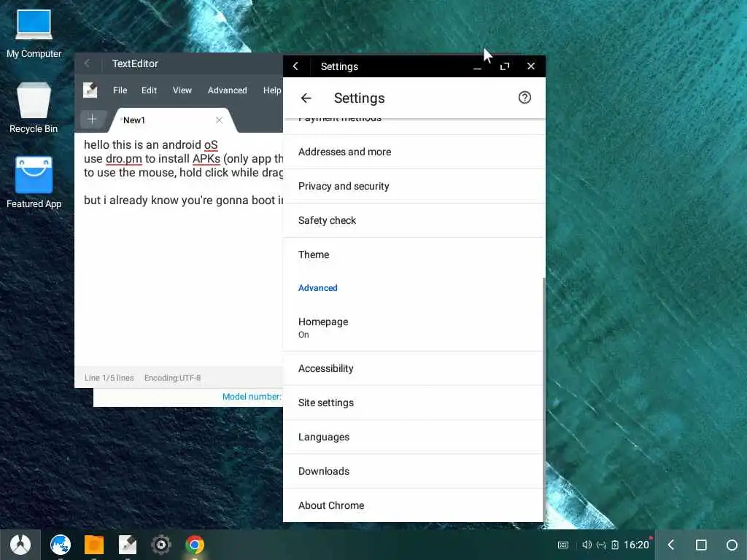Open the orange file manager taskbar icon
The image size is (747, 560).
[x=94, y=544]
